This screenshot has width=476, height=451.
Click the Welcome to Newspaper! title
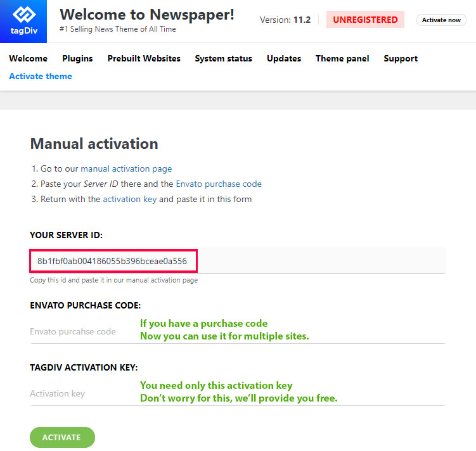pos(147,15)
